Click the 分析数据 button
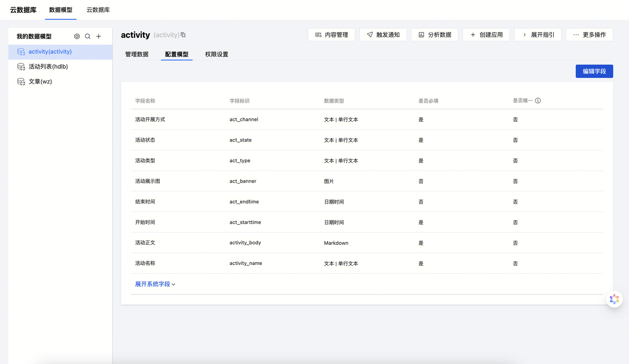 435,35
